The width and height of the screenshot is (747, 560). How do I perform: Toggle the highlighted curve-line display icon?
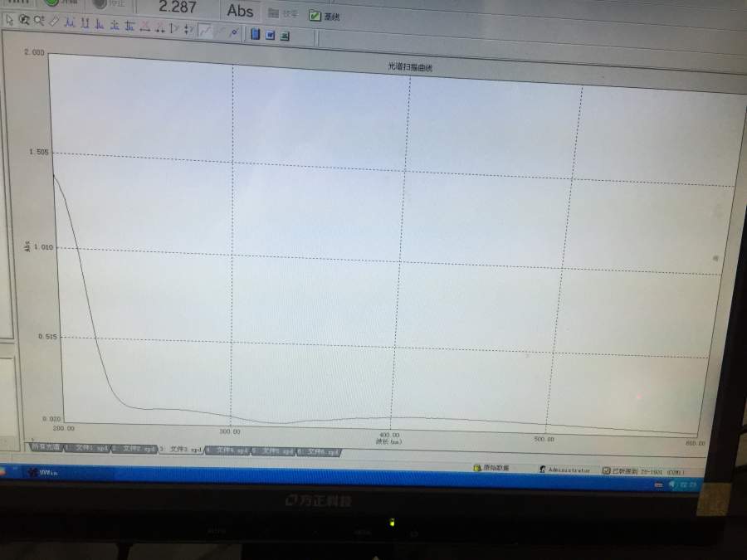(x=205, y=30)
